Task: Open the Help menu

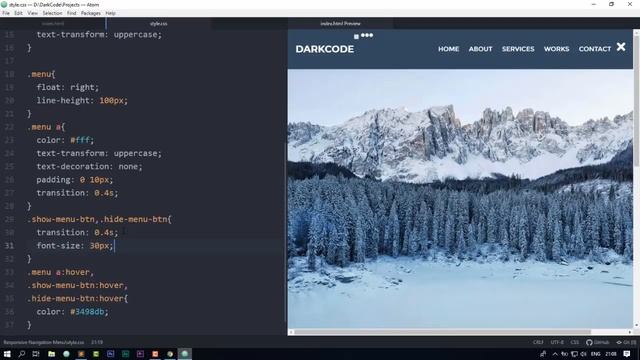Action: coord(111,13)
